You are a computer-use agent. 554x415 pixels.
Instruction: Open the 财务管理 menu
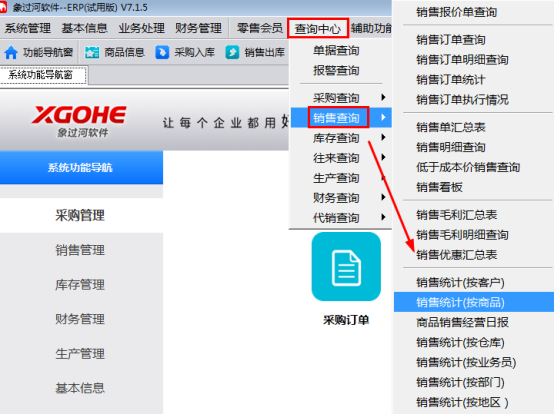click(x=198, y=28)
